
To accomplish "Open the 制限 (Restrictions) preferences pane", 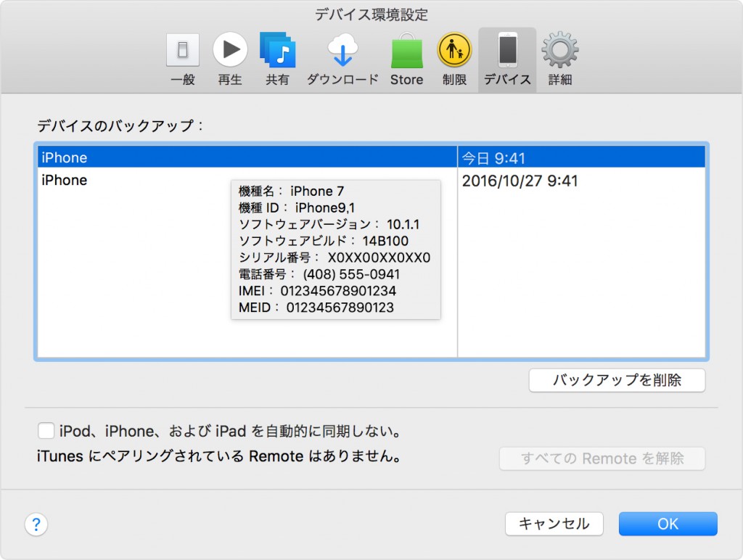I will click(x=454, y=59).
